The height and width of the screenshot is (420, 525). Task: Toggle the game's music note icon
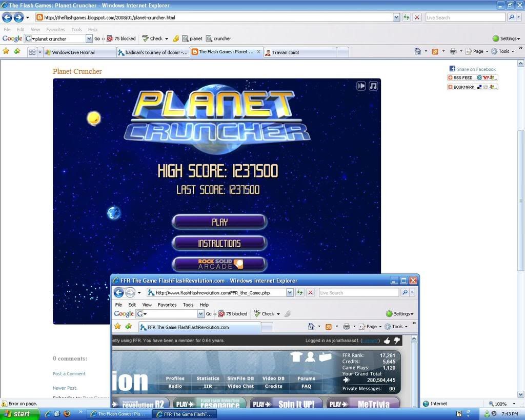coord(373,86)
